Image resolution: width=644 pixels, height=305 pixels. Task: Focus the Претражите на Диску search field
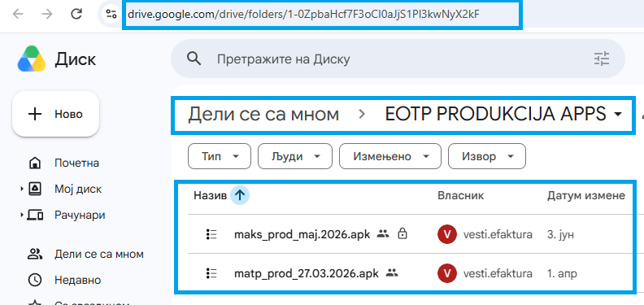point(398,59)
